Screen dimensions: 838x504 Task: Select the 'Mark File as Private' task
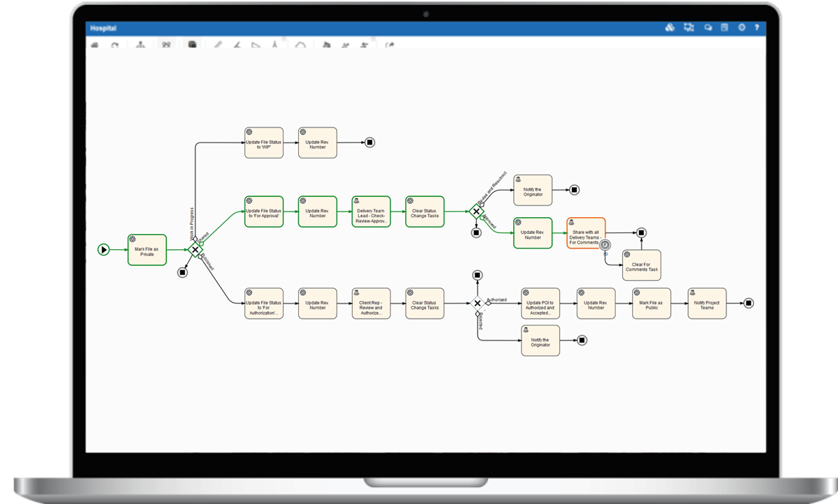[147, 249]
